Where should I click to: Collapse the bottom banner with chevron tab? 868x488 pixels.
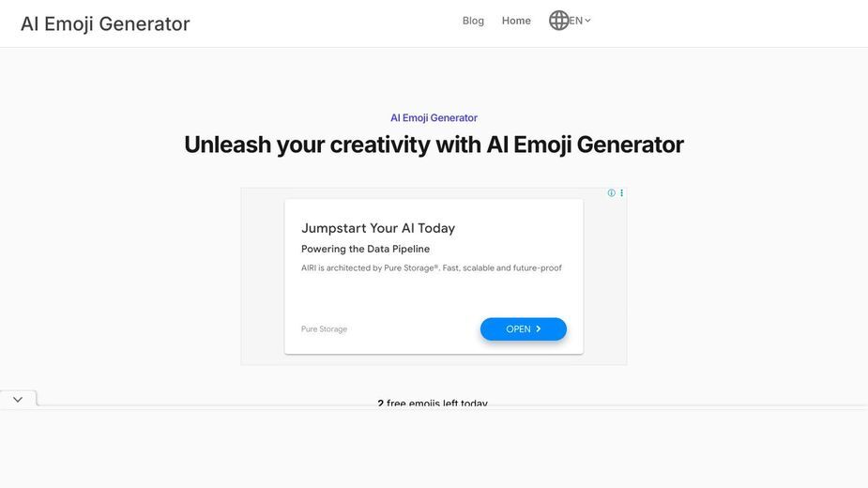tap(18, 399)
